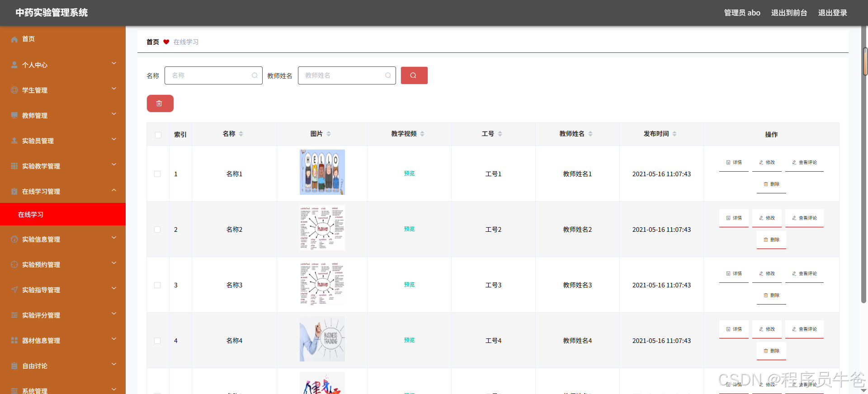Check the checkbox for row 名称1
Image resolution: width=868 pixels, height=394 pixels.
157,174
